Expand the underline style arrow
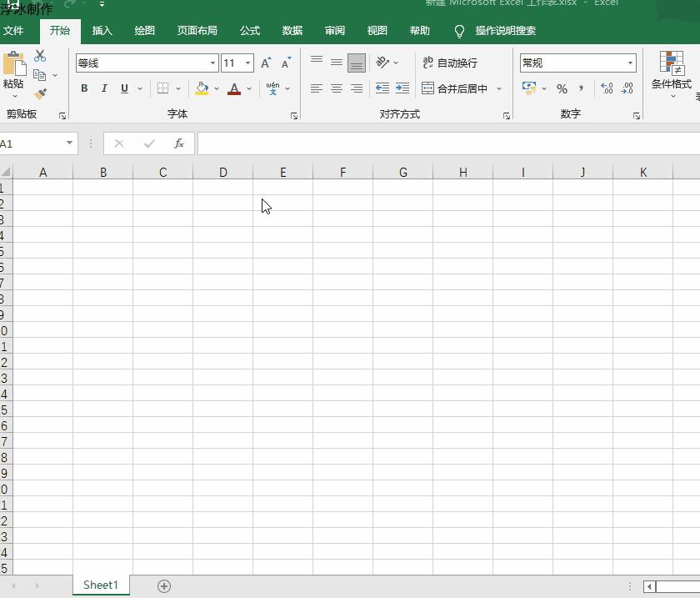The width and height of the screenshot is (700, 598). (x=140, y=88)
